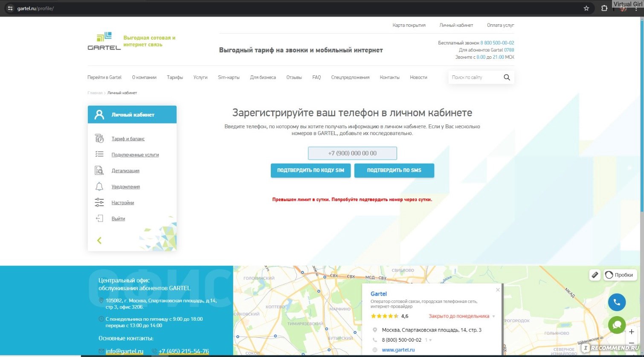Click +7 (495) 215-54-76 phone link

[x=184, y=351]
